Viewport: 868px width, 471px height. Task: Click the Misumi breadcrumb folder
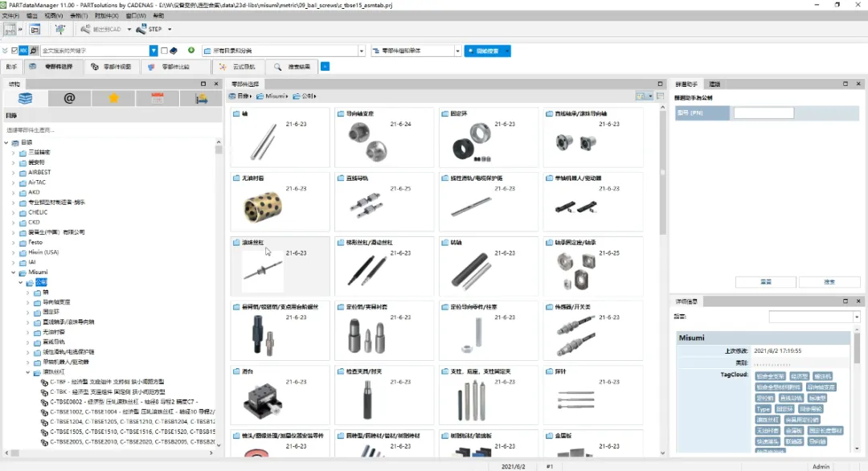point(274,96)
